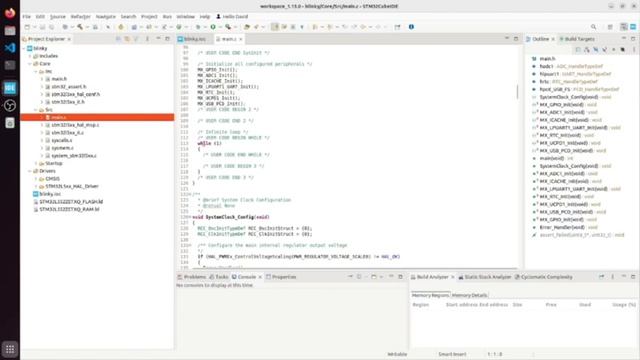
Task: Open the Project Explorer view menu
Action: (x=147, y=39)
